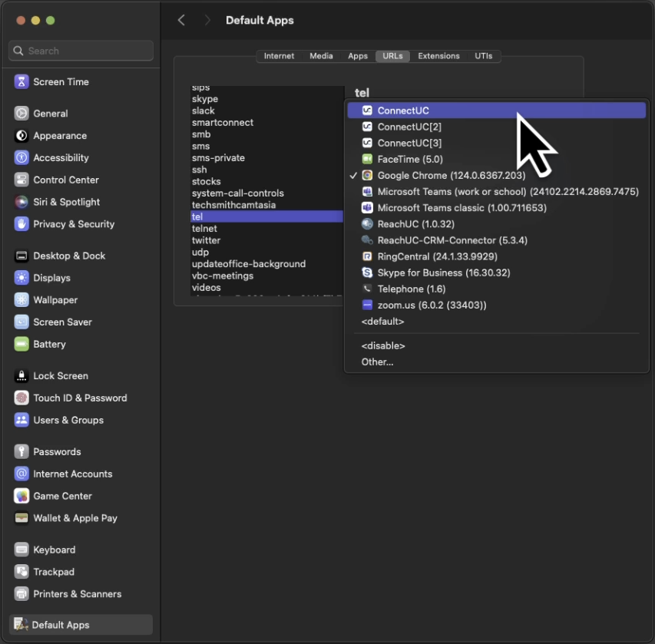Click the Appearance sidebar icon
This screenshot has height=644, width=655.
pyautogui.click(x=22, y=135)
